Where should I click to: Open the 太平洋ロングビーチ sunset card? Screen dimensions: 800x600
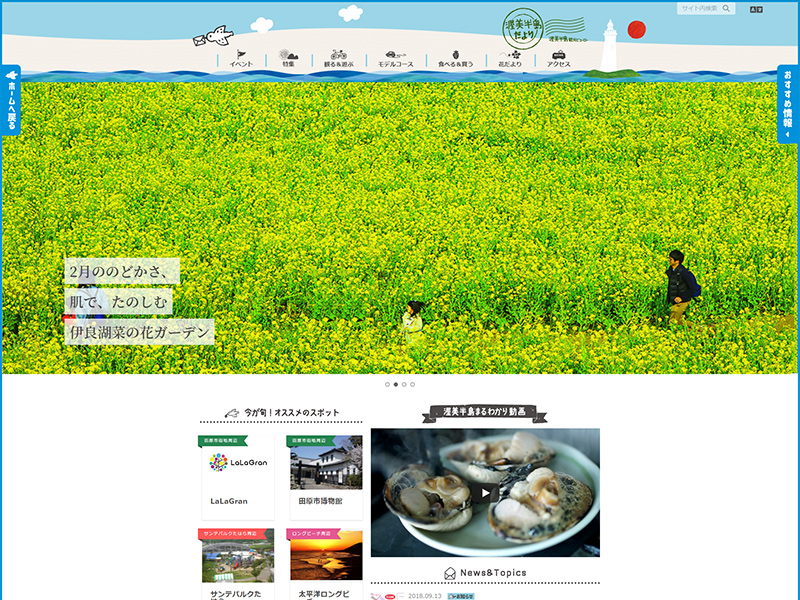click(x=326, y=555)
